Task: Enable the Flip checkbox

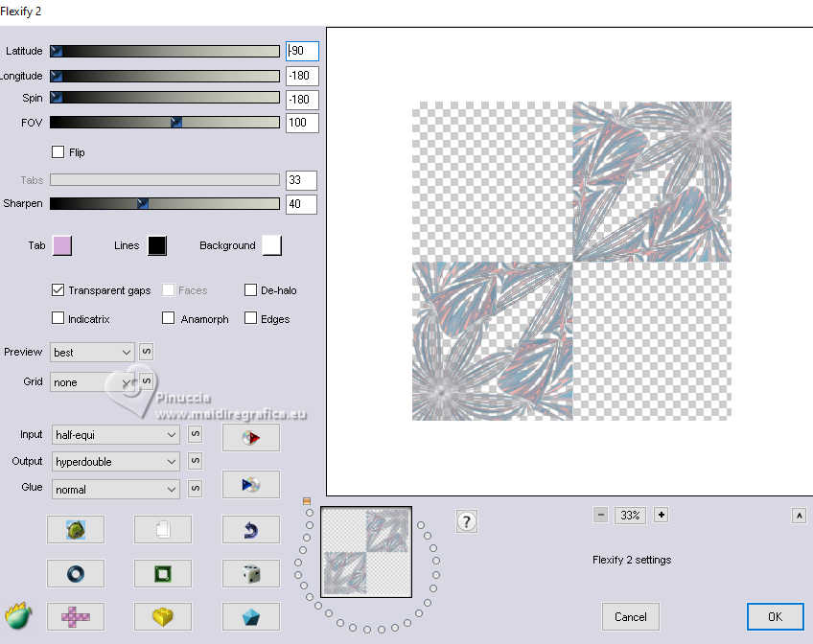Action: [58, 151]
